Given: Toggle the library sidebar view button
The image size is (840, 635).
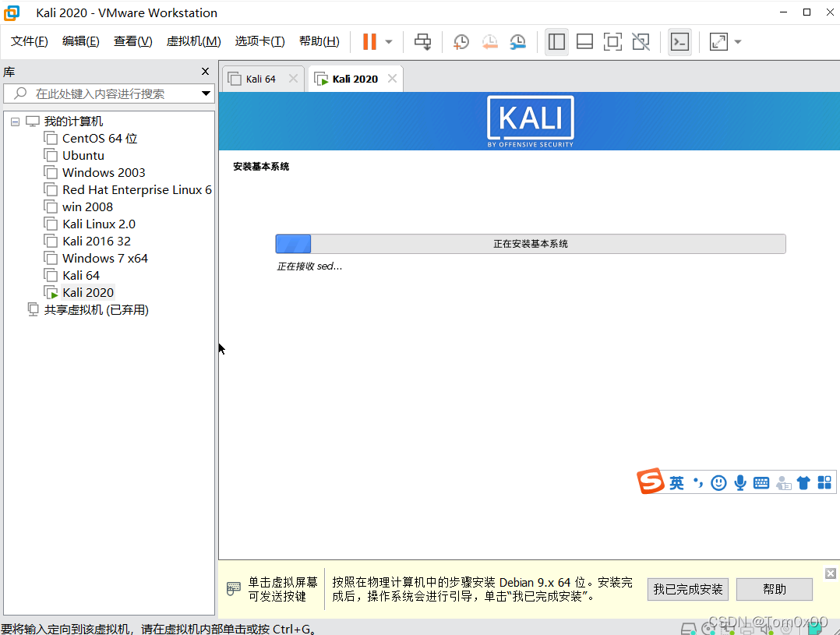Looking at the screenshot, I should coord(556,42).
